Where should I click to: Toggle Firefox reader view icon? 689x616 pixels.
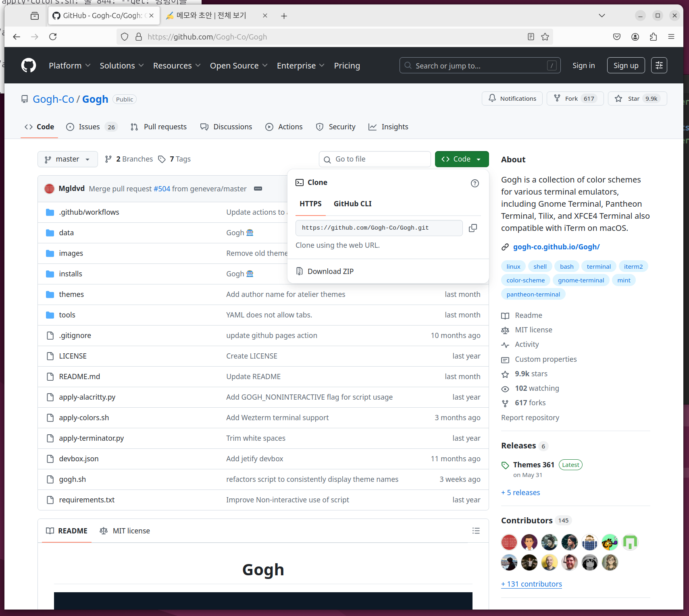[531, 37]
